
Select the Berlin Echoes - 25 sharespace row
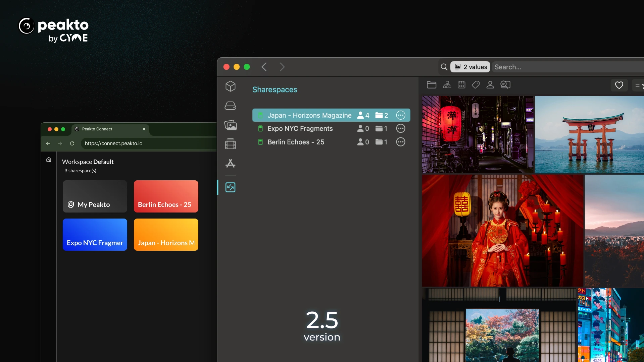point(296,142)
